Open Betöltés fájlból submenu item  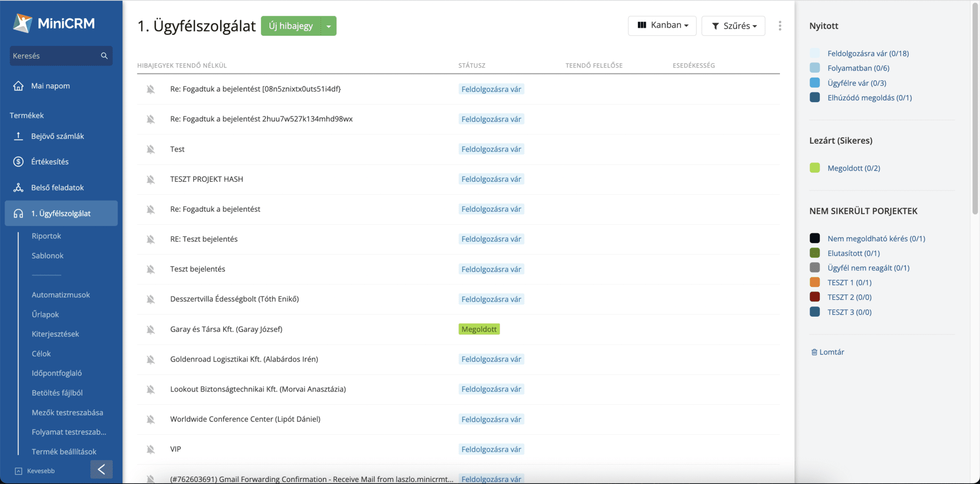point(57,393)
